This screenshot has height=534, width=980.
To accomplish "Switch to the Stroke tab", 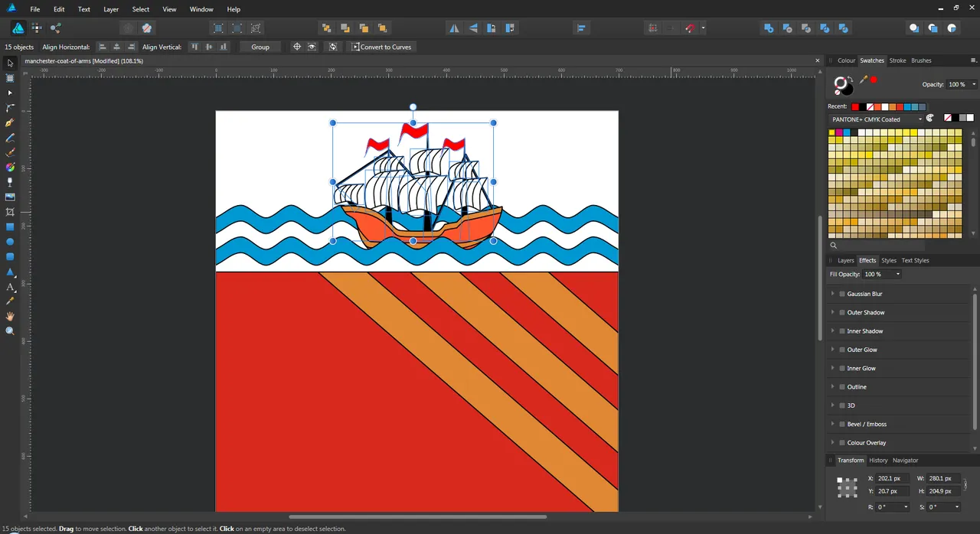I will coord(897,60).
